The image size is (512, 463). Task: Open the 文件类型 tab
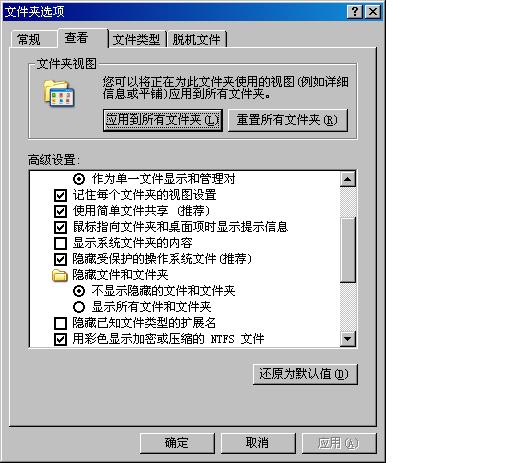point(137,40)
